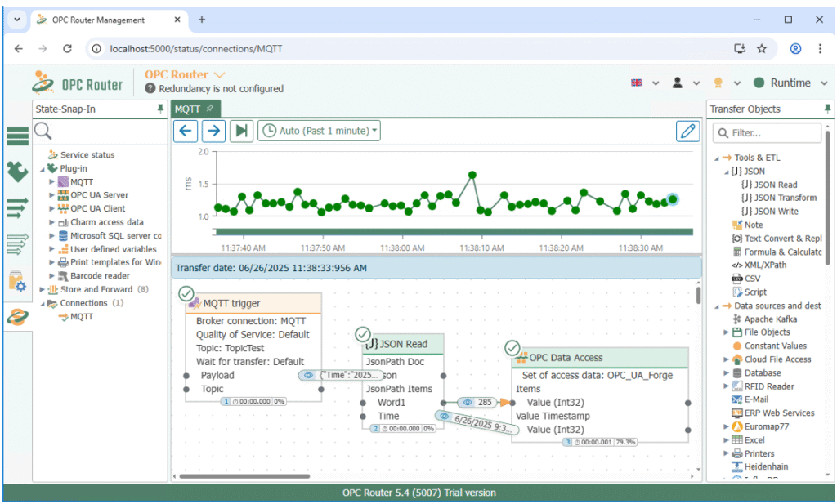Expand Store and Forward node
Viewport: 837px width, 504px height.
click(x=42, y=289)
